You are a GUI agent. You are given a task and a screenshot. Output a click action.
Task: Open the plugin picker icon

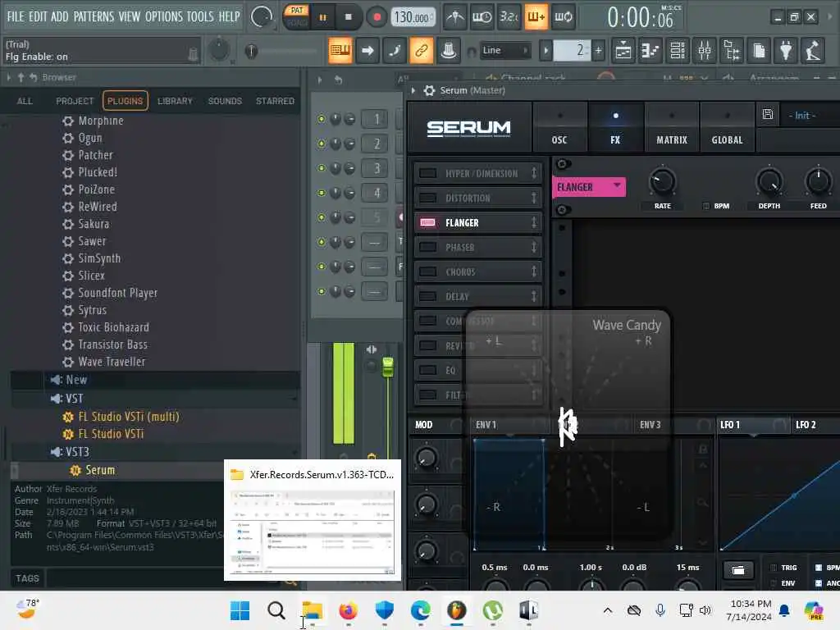coord(786,51)
